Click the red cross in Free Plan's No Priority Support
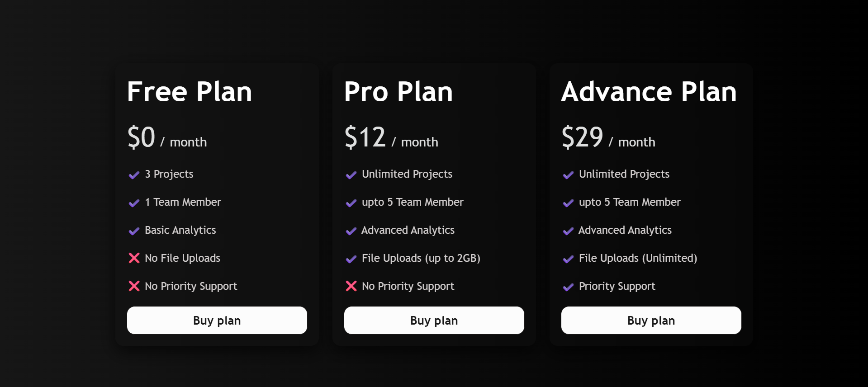The height and width of the screenshot is (387, 868). [134, 286]
